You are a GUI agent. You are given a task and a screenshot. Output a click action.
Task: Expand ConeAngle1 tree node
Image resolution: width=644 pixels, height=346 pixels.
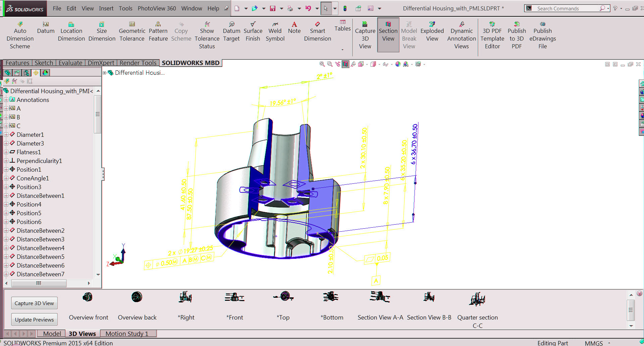coord(6,178)
